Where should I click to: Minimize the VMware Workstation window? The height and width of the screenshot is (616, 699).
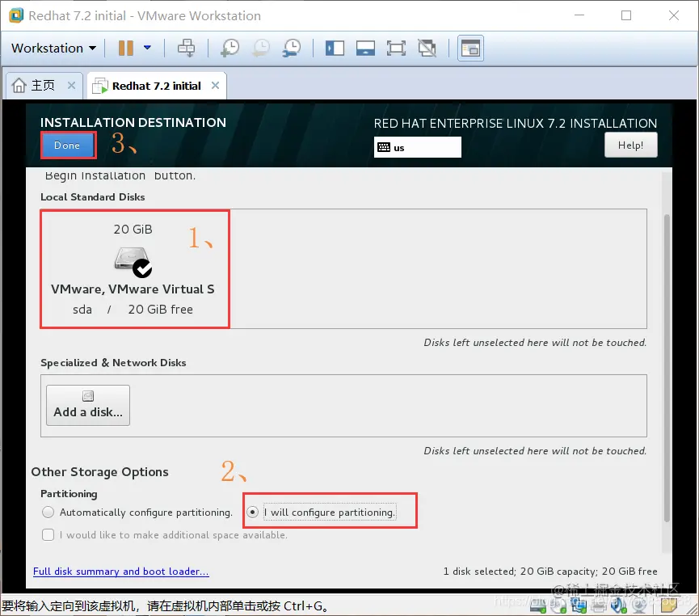pyautogui.click(x=579, y=15)
